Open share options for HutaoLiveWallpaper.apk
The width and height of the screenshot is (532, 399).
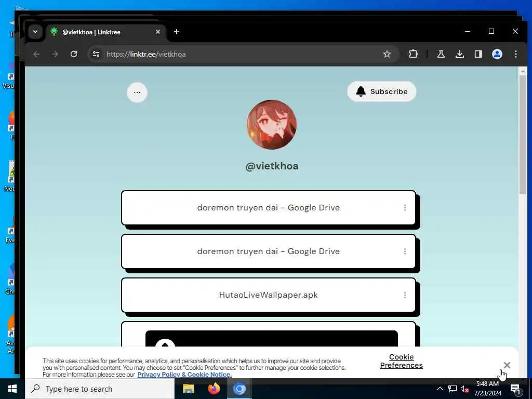pos(405,295)
